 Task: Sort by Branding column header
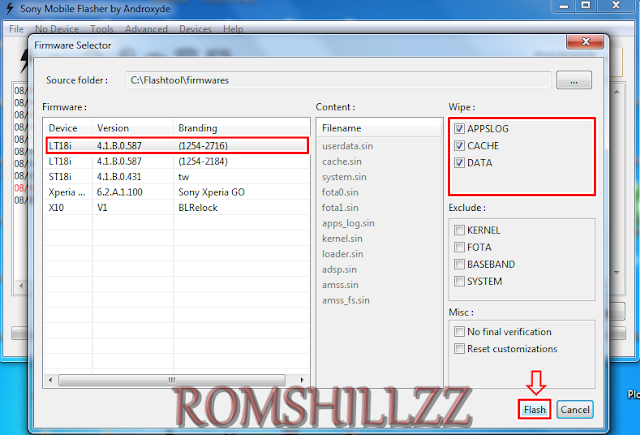click(x=242, y=128)
